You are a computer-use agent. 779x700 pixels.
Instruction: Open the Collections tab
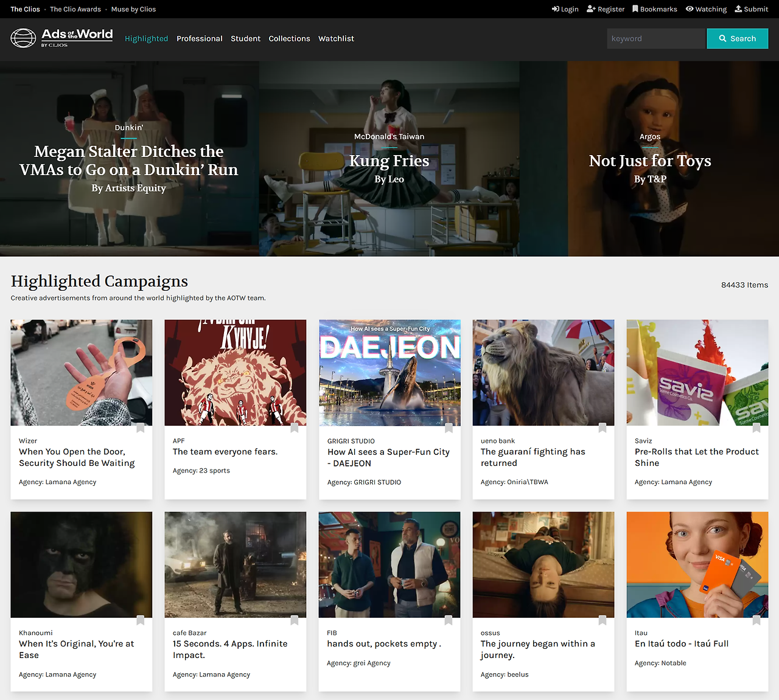(x=289, y=38)
